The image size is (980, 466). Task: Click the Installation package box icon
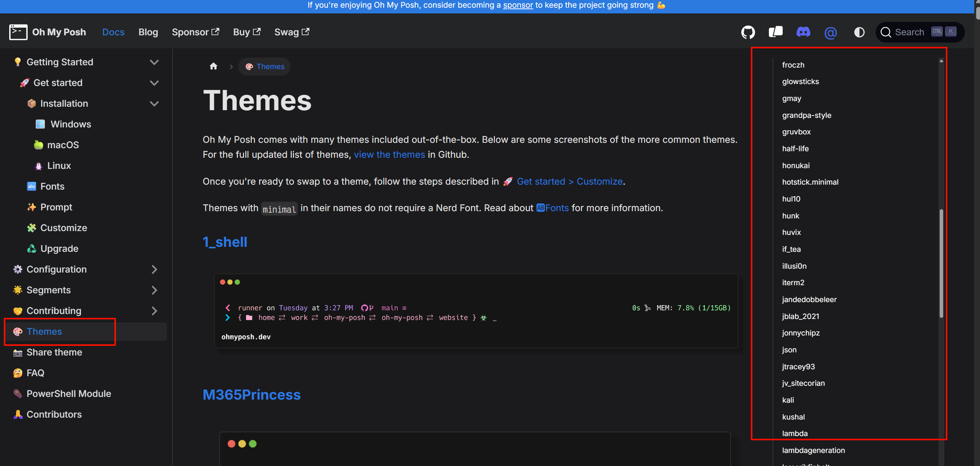click(x=31, y=103)
